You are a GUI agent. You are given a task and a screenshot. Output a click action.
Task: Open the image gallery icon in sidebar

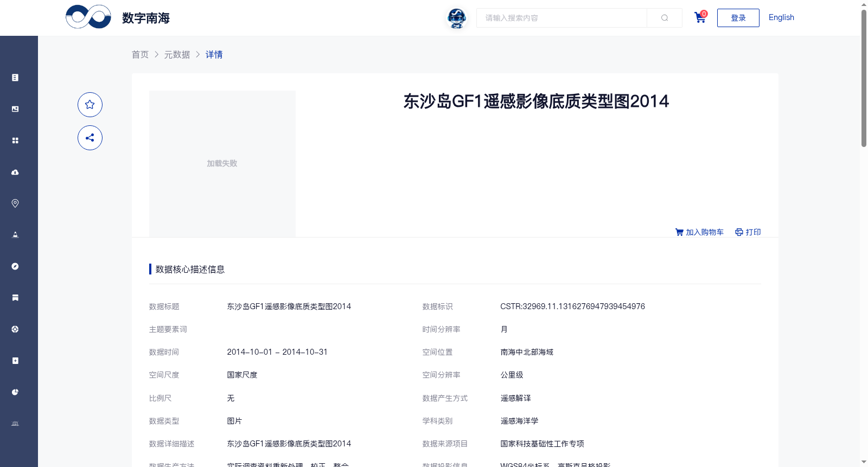pos(15,109)
